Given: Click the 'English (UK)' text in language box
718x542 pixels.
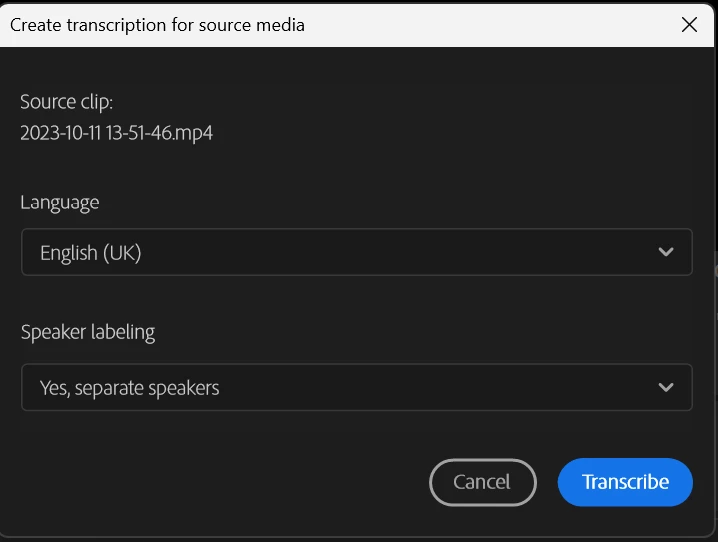Looking at the screenshot, I should click(91, 253).
